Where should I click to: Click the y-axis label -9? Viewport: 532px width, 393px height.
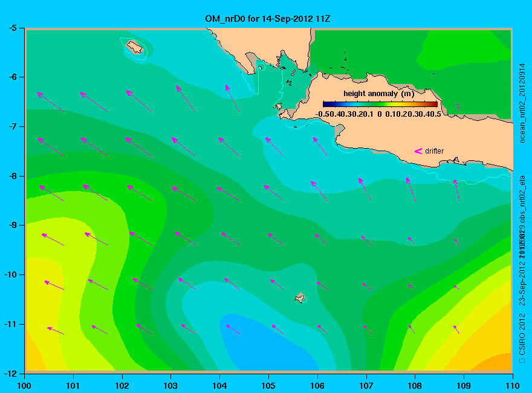[11, 226]
